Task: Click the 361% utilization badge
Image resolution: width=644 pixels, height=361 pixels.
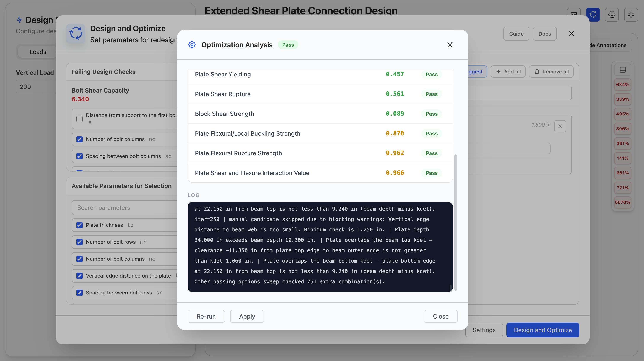Action: 623,144
